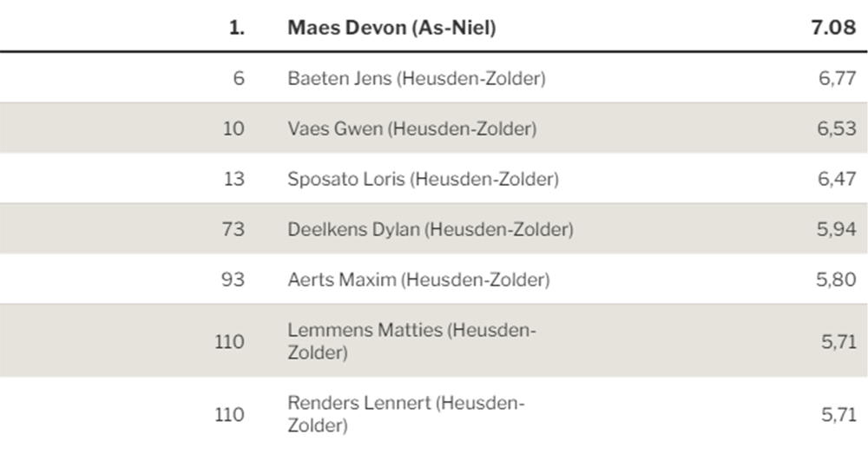The height and width of the screenshot is (454, 868).
Task: Open Sposato Loris (Heusden-Zolder) entry
Action: click(x=423, y=179)
